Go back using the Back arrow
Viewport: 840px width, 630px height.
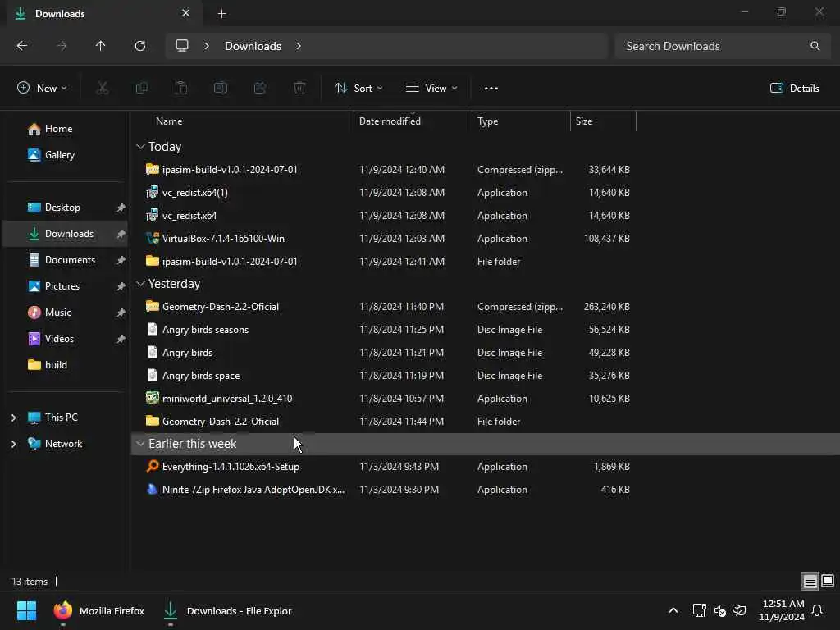point(22,46)
